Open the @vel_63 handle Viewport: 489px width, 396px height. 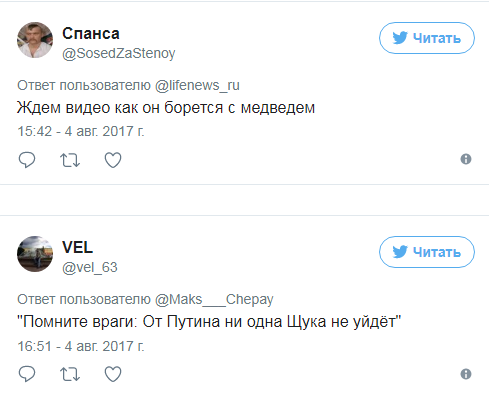pyautogui.click(x=90, y=267)
